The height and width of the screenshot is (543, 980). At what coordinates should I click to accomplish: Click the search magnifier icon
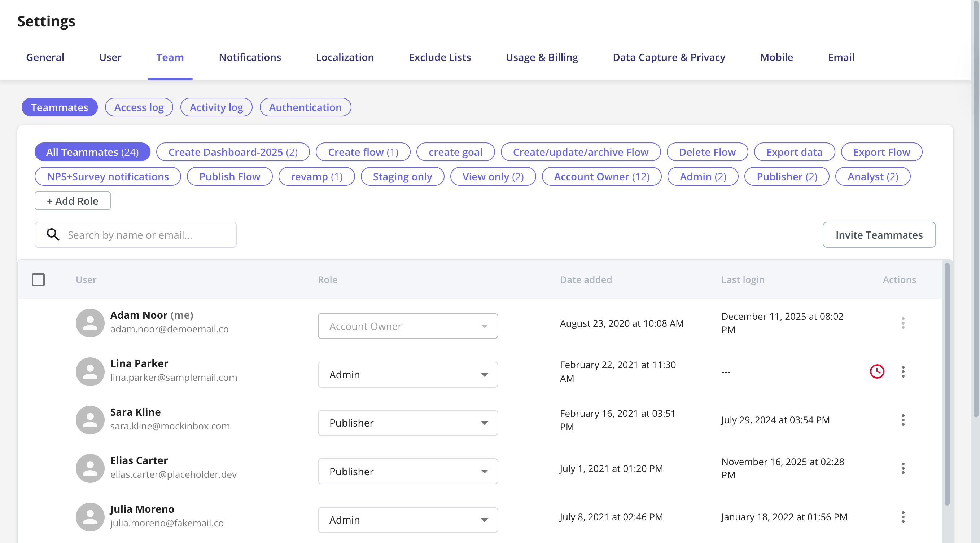point(53,235)
